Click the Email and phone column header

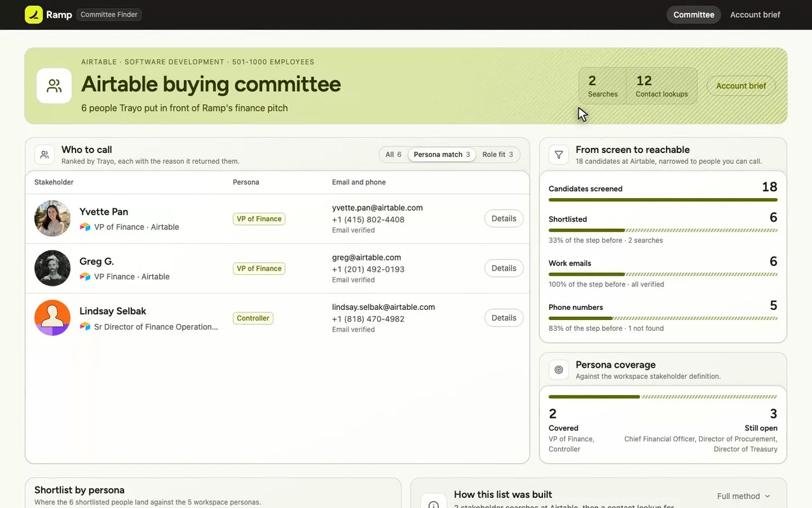359,182
